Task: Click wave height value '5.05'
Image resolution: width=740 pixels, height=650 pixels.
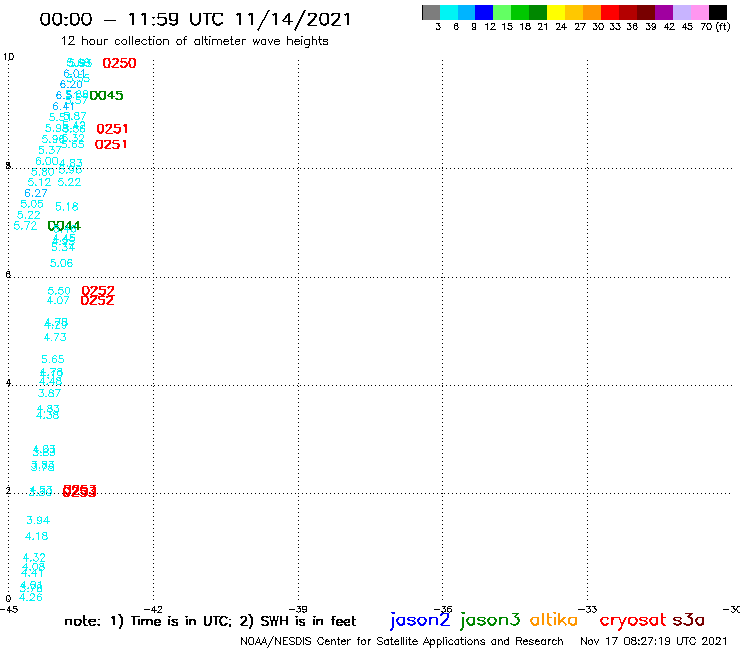Action: pos(32,204)
